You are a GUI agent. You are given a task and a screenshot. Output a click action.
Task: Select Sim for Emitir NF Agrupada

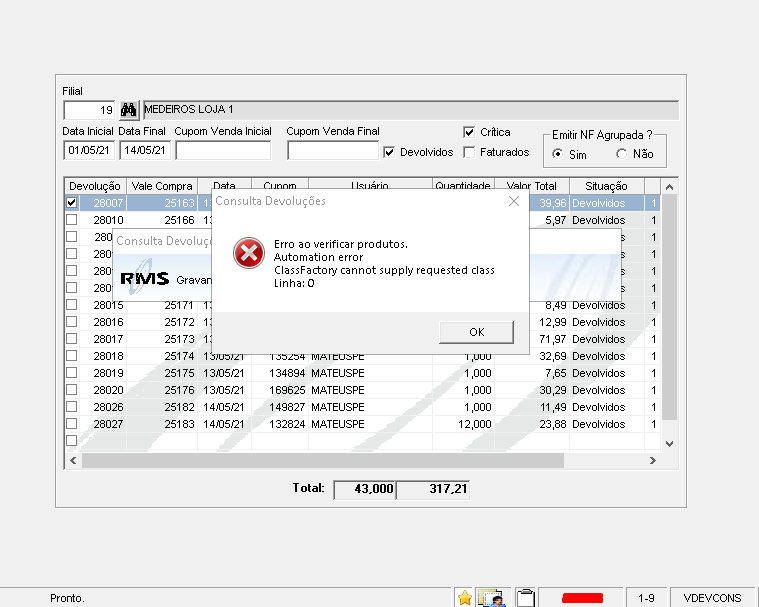coord(558,154)
